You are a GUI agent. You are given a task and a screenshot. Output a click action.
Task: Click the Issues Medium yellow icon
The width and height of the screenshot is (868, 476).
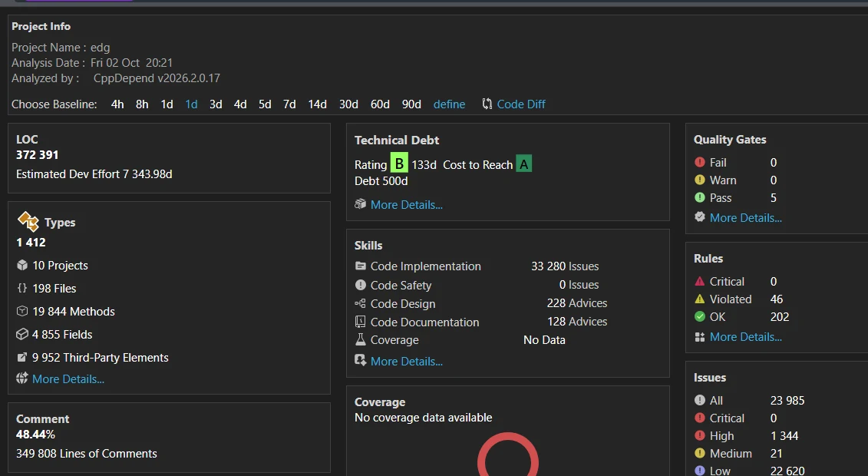[x=700, y=453]
